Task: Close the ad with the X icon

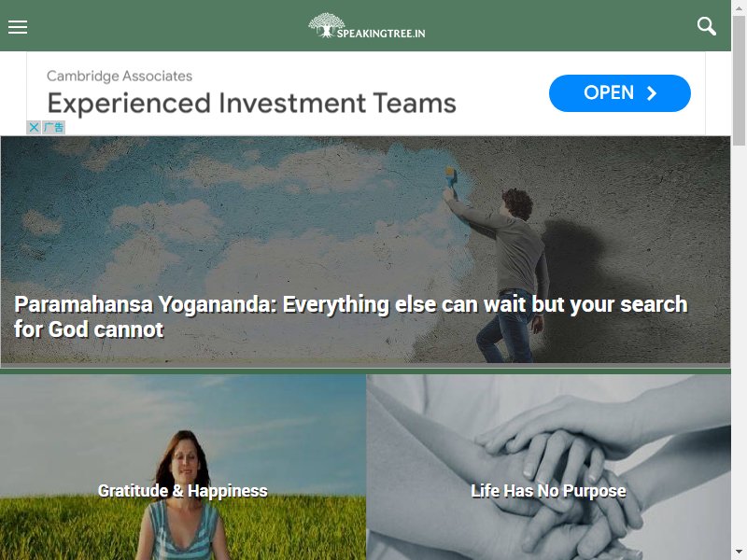Action: point(34,127)
